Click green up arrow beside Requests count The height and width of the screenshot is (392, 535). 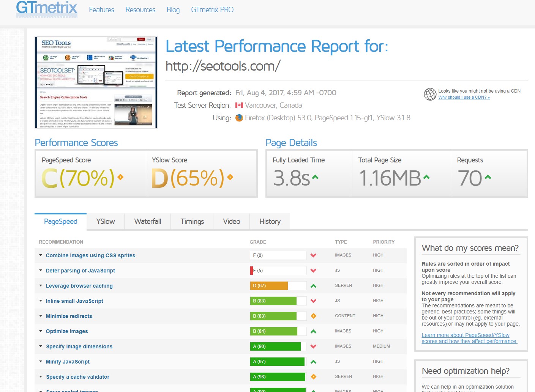pyautogui.click(x=488, y=177)
